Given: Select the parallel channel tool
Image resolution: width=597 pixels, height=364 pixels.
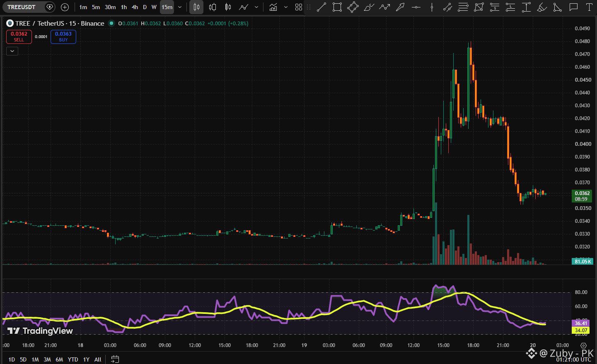Looking at the screenshot, I should click(447, 7).
